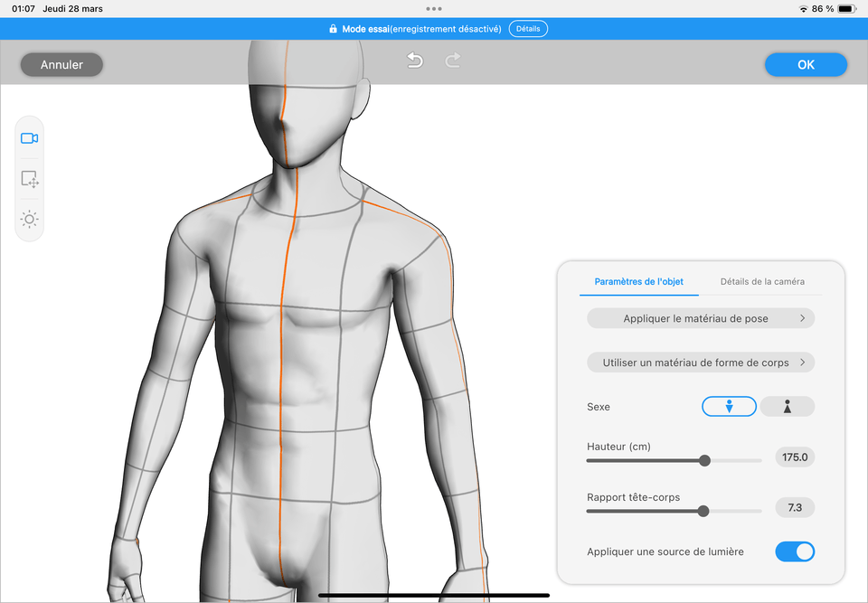Open the light source sun icon tool
This screenshot has width=868, height=603.
29,220
